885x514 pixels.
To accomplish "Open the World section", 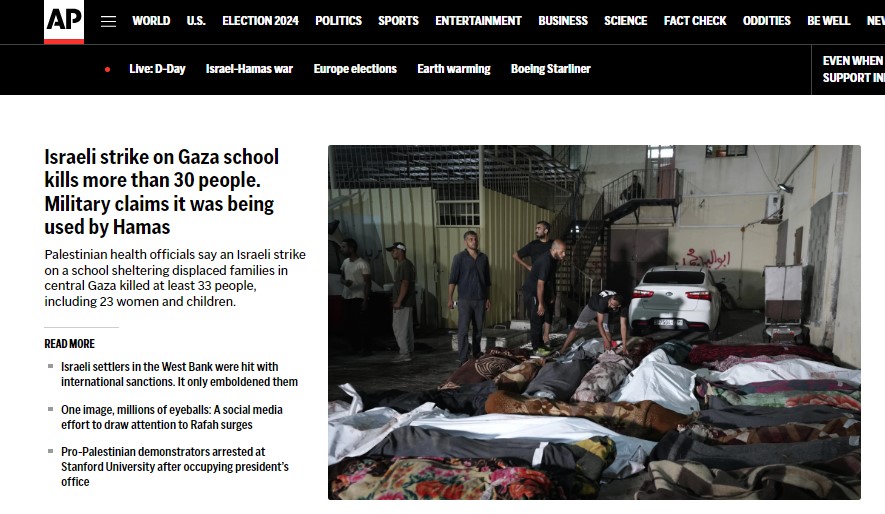I will click(x=151, y=21).
